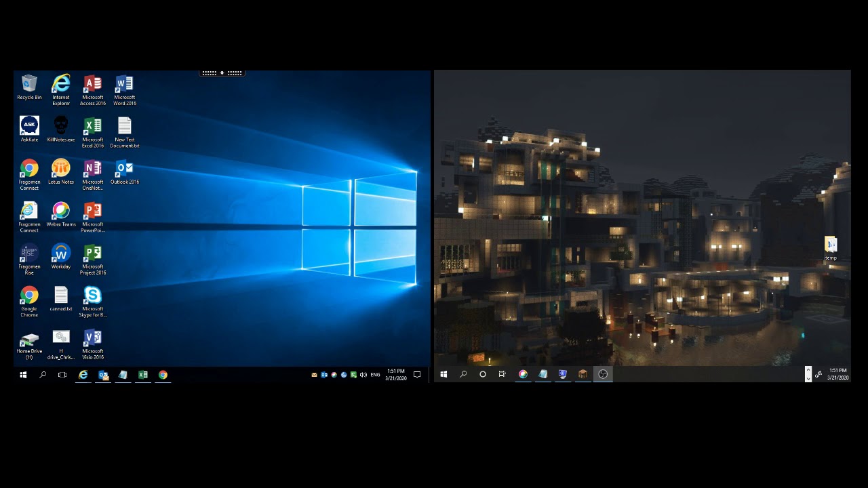Open Internet Explorer desktop shortcut

(61, 89)
